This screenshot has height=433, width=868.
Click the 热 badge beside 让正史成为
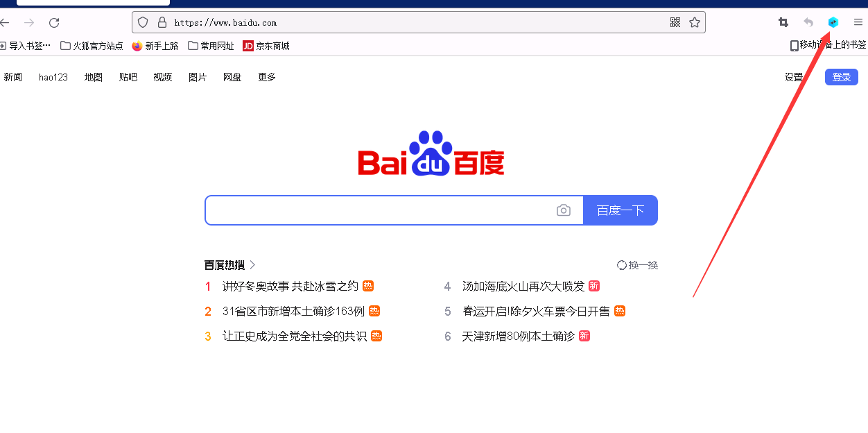click(376, 336)
